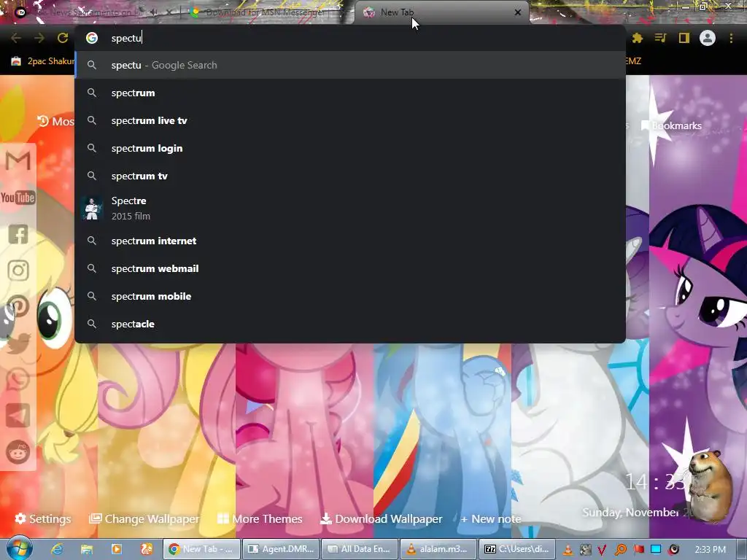747x560 pixels.
Task: Choose the "spectrum tv" suggestion
Action: [350, 176]
